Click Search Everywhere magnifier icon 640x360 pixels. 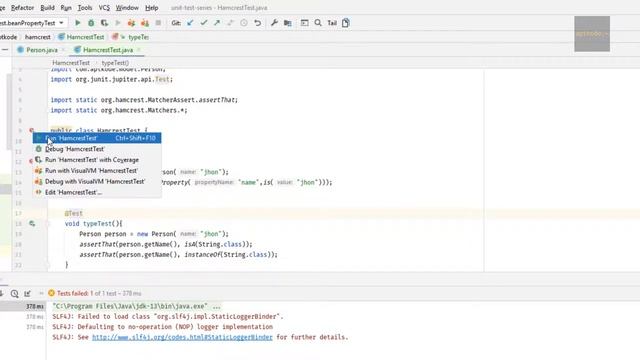coord(318,23)
